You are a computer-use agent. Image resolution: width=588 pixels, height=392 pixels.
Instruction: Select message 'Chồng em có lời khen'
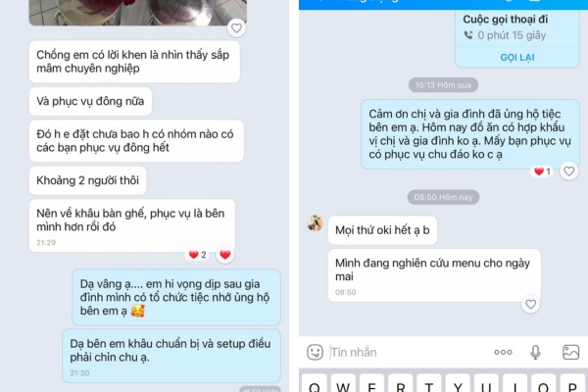(x=134, y=62)
